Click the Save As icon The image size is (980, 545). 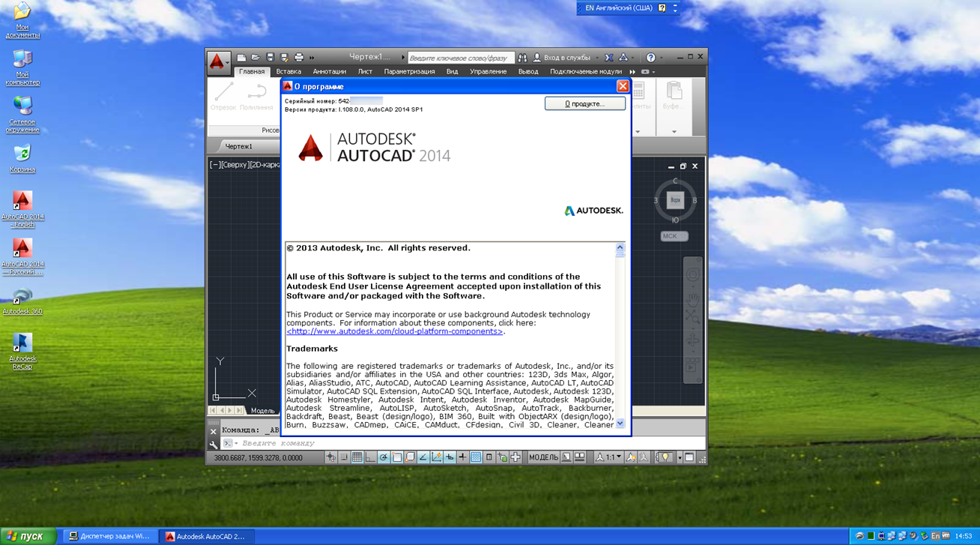click(285, 58)
